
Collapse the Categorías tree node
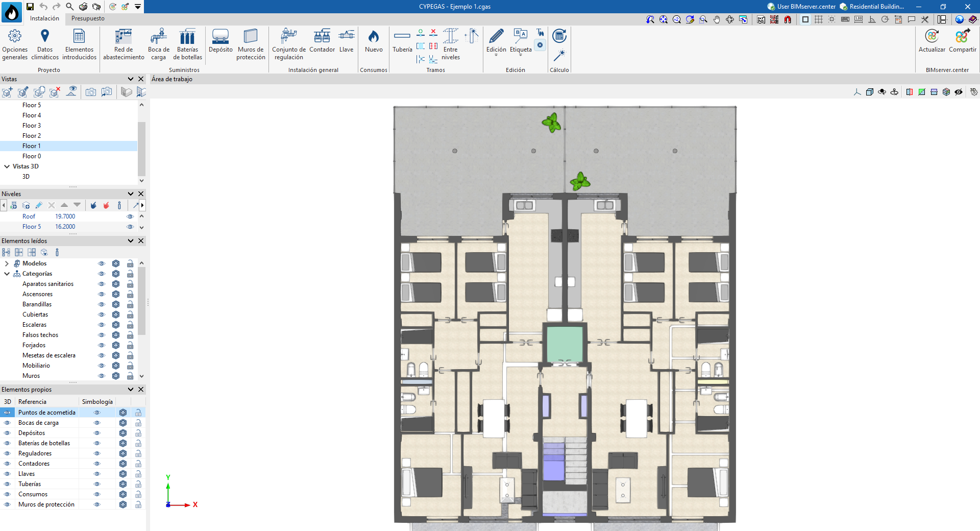coord(7,274)
